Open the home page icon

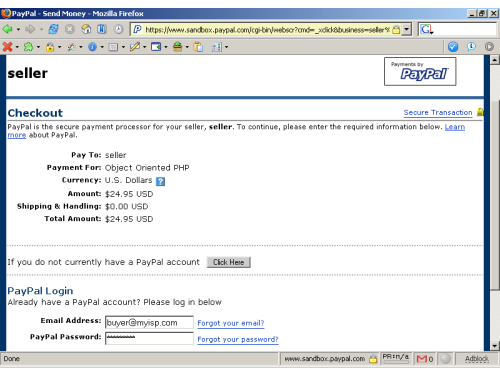(x=86, y=30)
